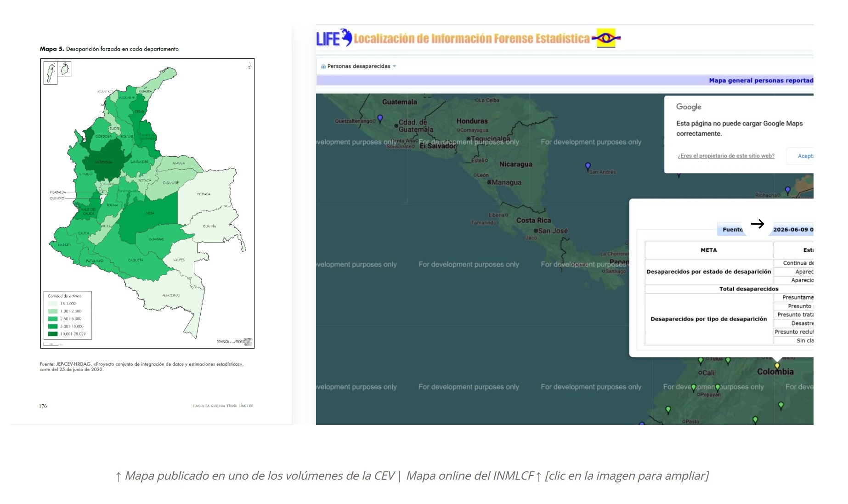Image resolution: width=848 pixels, height=504 pixels.
Task: Click green marker left of Tuluá label
Action: [701, 361]
